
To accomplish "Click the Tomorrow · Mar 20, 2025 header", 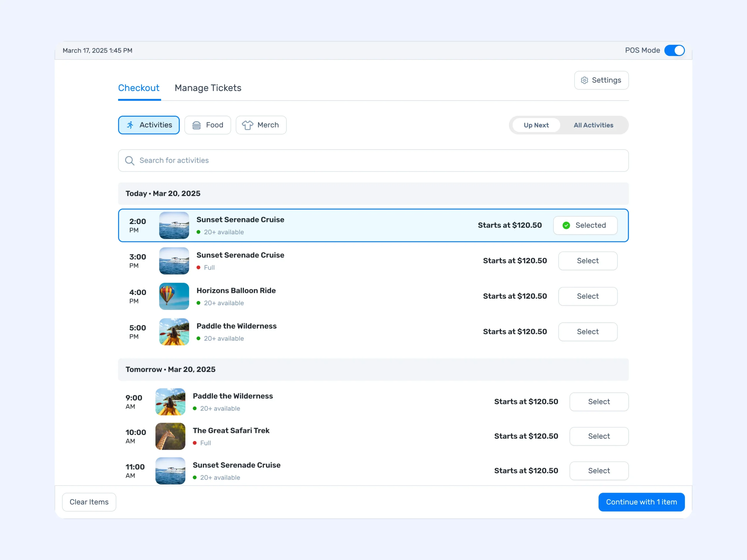I will pyautogui.click(x=373, y=369).
